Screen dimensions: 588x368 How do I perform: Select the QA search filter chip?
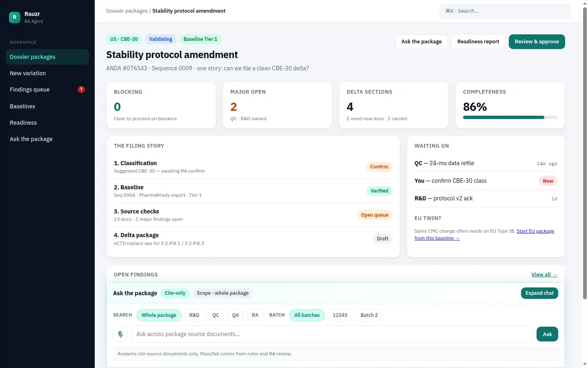pos(235,315)
